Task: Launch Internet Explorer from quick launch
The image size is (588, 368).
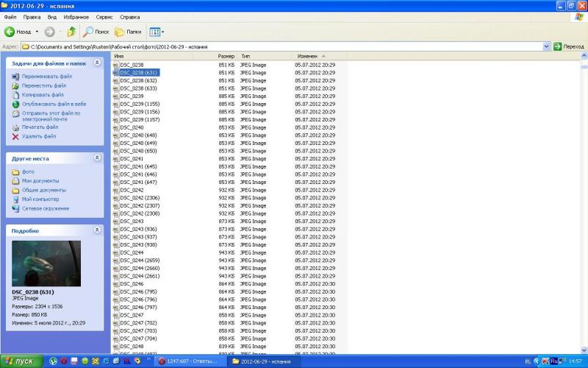Action: pos(106,361)
